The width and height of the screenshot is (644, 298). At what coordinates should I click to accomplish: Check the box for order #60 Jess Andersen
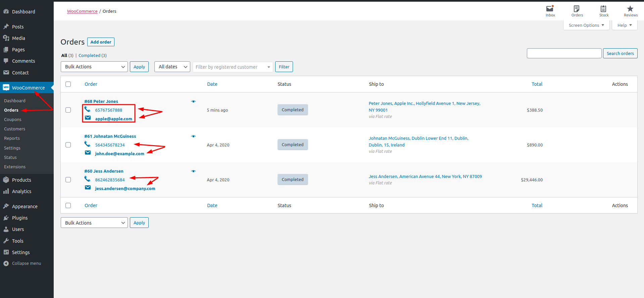[x=68, y=180]
